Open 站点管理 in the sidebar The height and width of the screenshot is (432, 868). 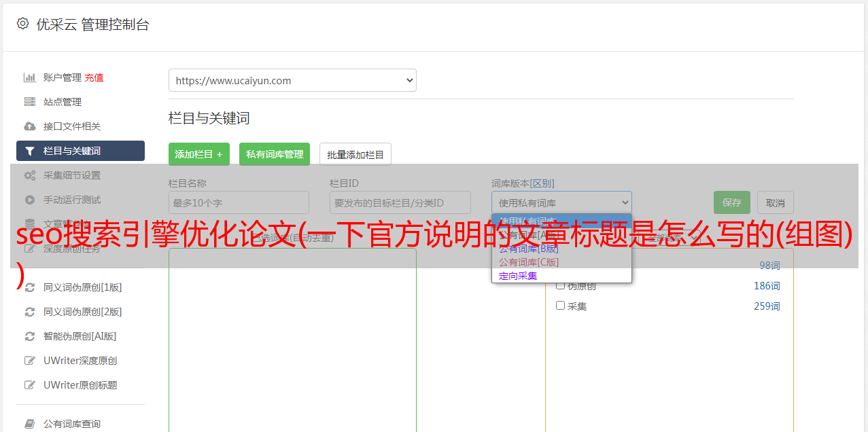[x=63, y=102]
